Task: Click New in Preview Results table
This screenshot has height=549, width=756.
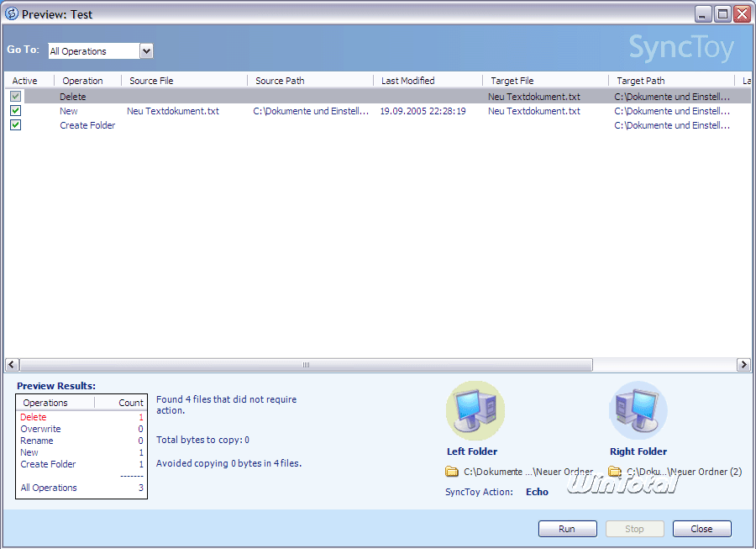Action: click(29, 452)
